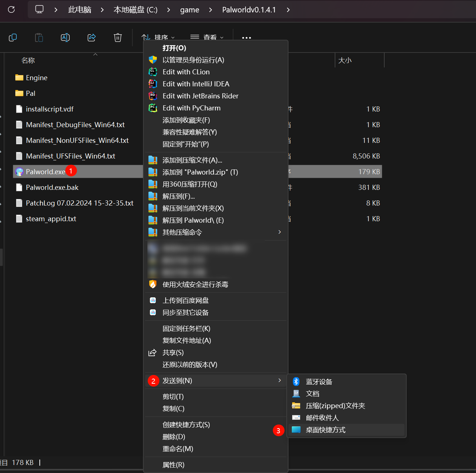Viewport: 476px width, 473px height.
Task: Choose Edit with CLion
Action: (x=215, y=72)
